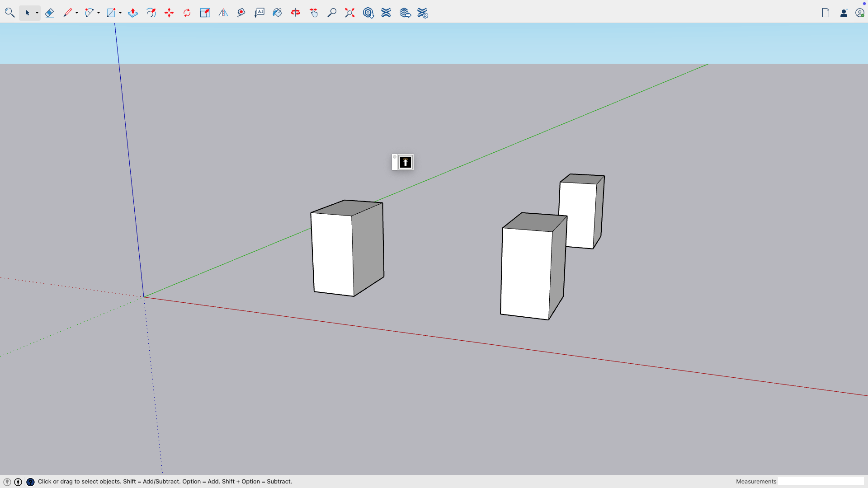Click the add collaborator icon

click(844, 13)
